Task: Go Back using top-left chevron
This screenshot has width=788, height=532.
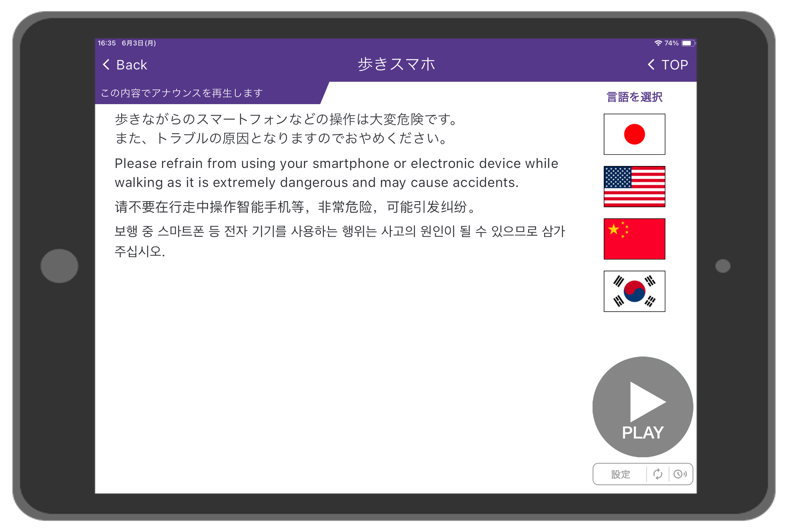Action: click(125, 65)
